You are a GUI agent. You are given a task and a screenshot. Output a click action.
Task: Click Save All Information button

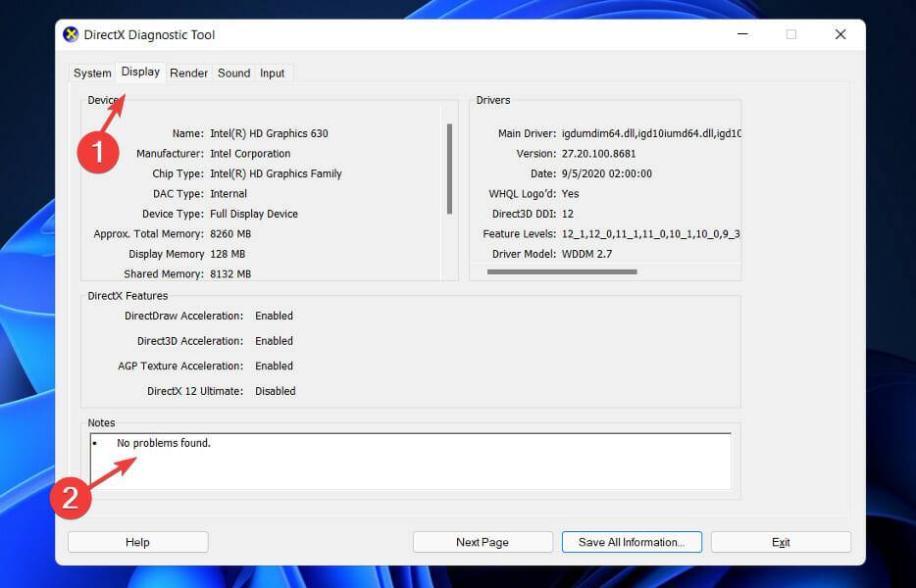pyautogui.click(x=632, y=541)
